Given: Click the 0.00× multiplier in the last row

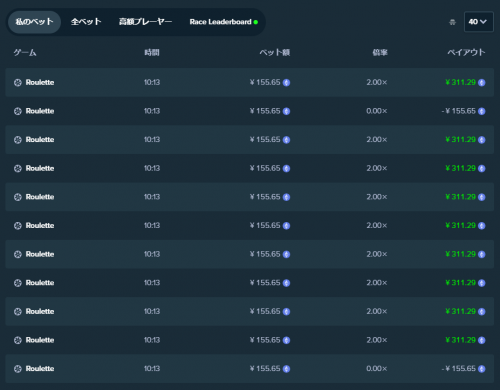Looking at the screenshot, I should coord(377,369).
